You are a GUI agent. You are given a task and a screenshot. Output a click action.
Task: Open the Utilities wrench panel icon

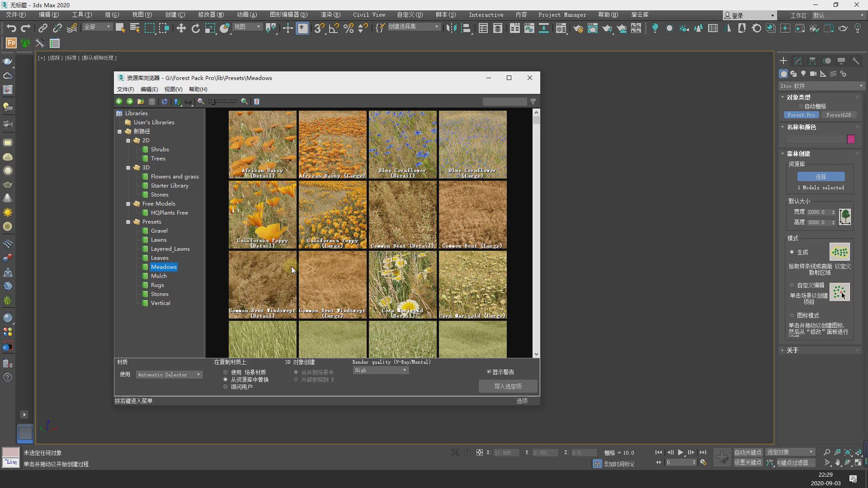pos(855,61)
